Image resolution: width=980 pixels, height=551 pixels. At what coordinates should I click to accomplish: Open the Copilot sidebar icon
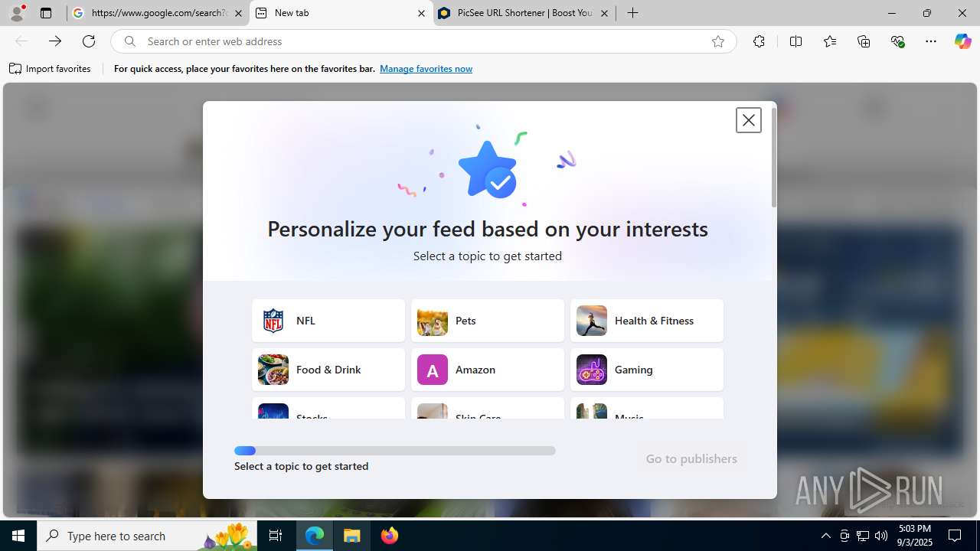pyautogui.click(x=962, y=41)
